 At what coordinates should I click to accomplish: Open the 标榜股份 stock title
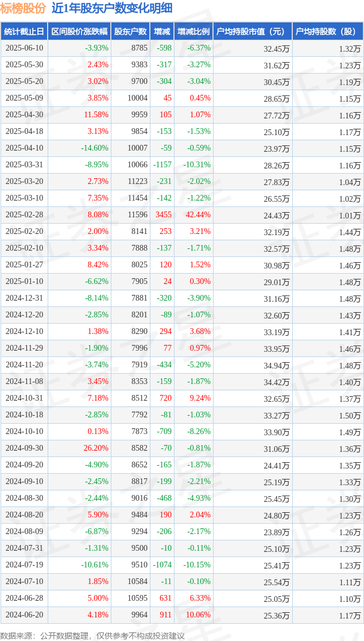point(24,8)
